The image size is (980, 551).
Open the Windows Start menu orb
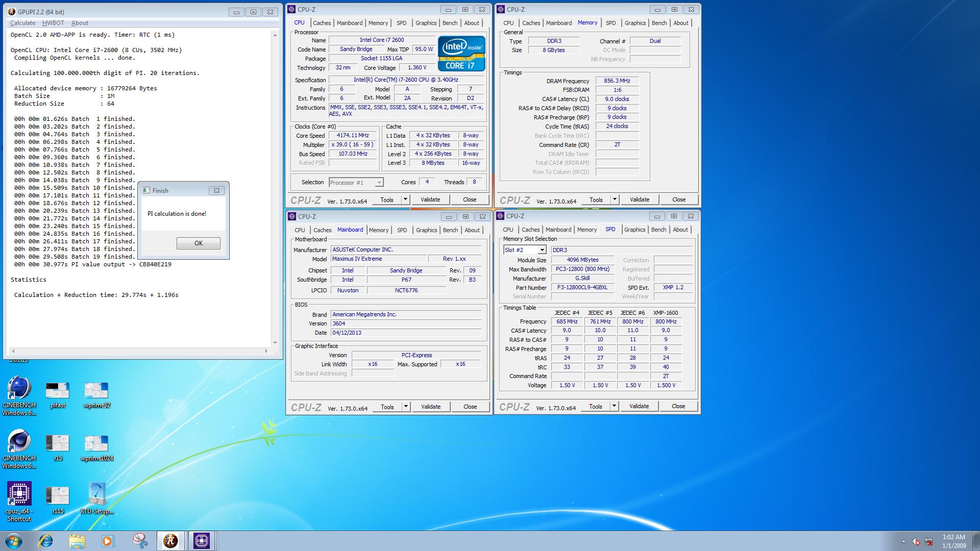coord(14,541)
